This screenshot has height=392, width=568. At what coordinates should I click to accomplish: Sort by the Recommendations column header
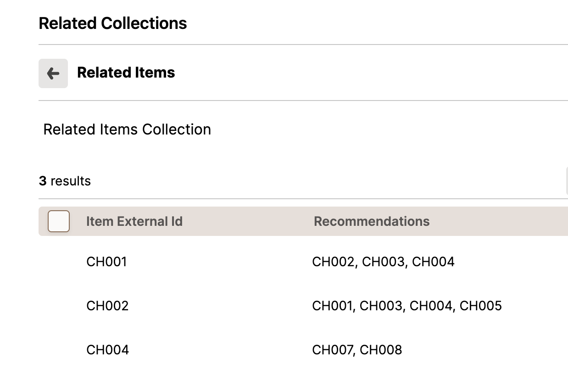click(x=372, y=221)
